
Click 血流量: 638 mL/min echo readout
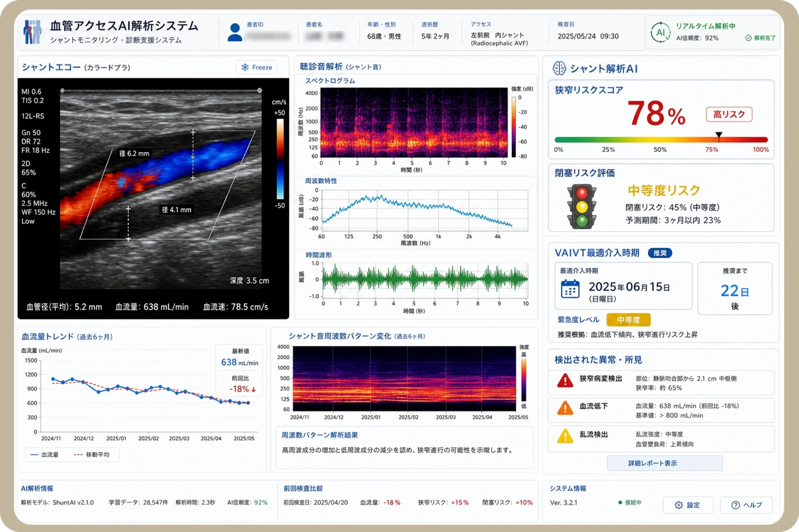coord(152,307)
